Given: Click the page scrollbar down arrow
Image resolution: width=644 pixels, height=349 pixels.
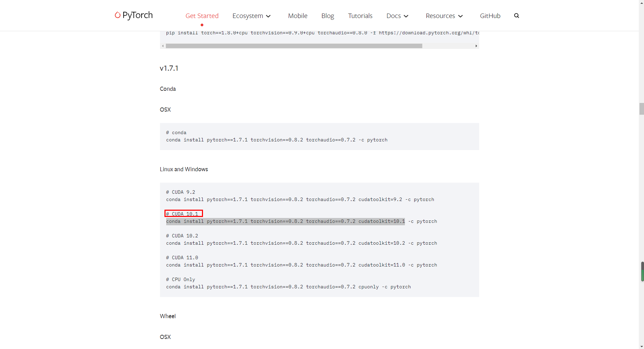Looking at the screenshot, I should pyautogui.click(x=642, y=346).
